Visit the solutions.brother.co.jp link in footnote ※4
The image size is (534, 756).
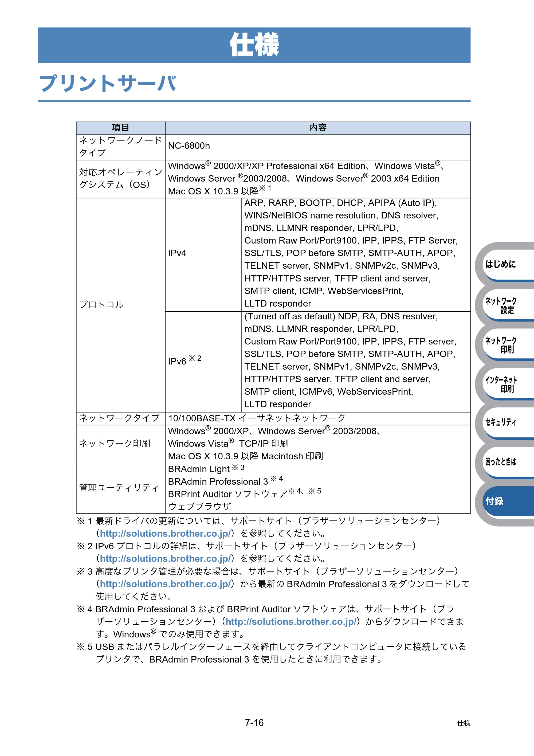(x=291, y=621)
